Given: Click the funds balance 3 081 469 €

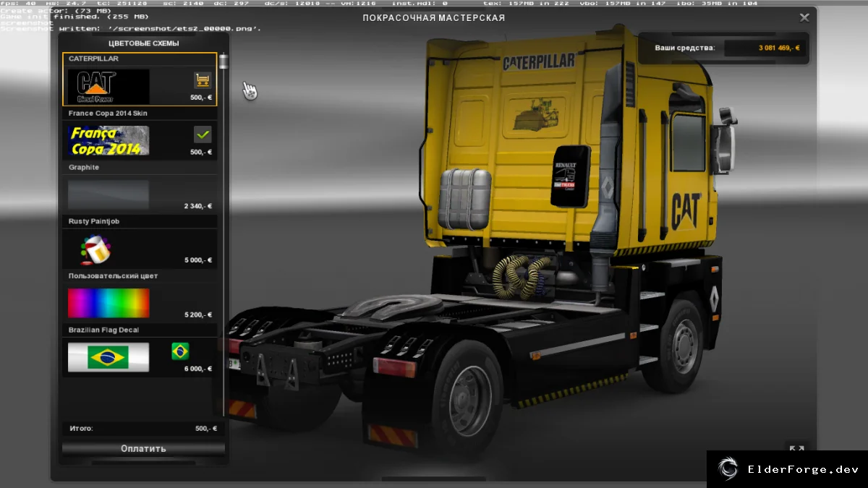Looking at the screenshot, I should [778, 48].
